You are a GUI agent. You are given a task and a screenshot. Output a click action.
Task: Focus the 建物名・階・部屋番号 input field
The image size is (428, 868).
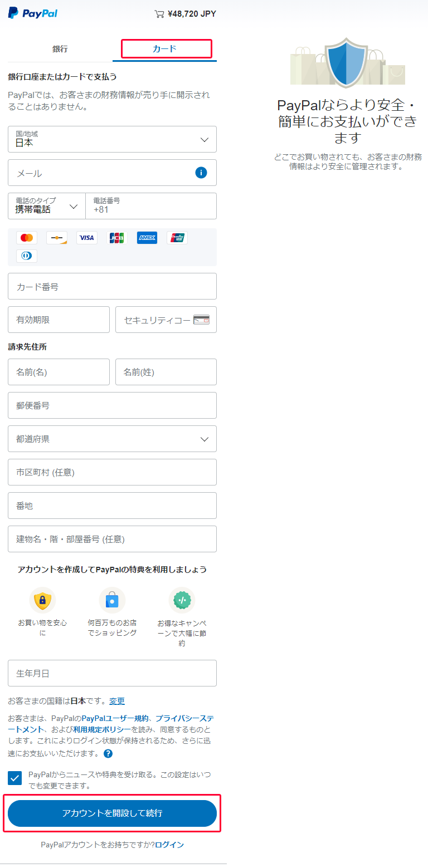112,539
